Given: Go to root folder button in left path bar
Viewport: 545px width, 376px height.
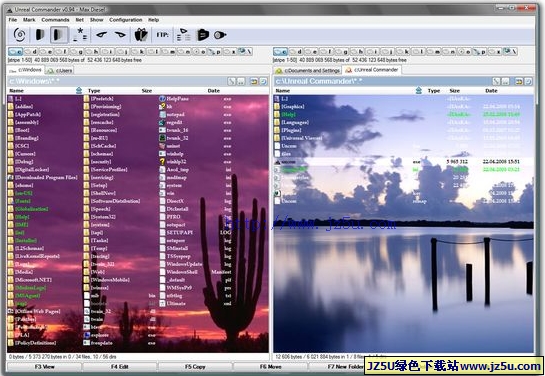Looking at the screenshot, I should point(231,82).
